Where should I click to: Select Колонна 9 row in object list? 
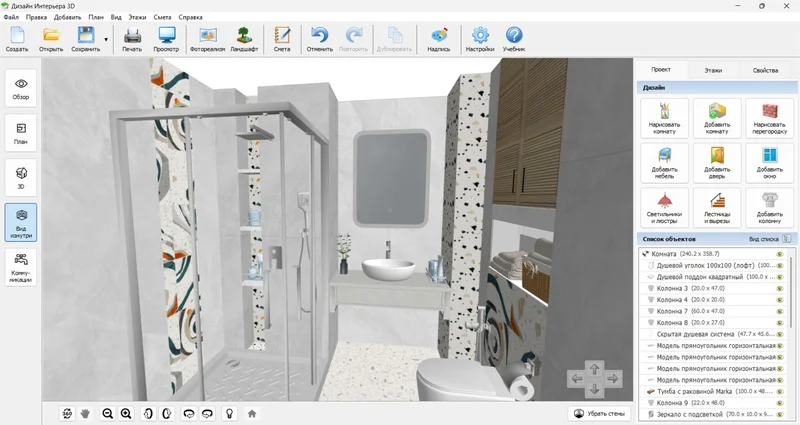(712, 403)
